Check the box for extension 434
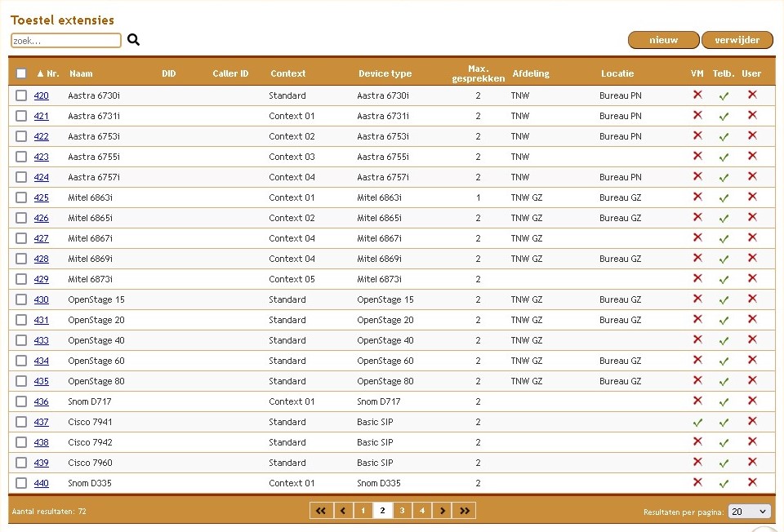Viewport: 784px width, 532px height. 21,361
